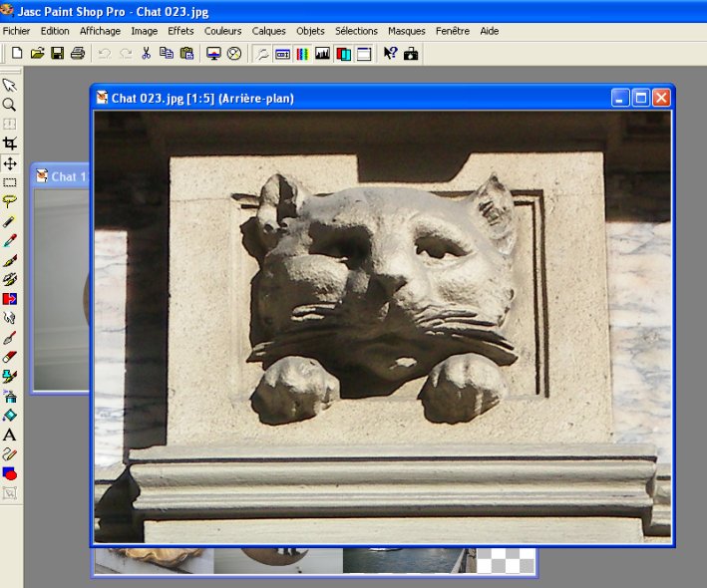Select the Text tool
Viewport: 707px width, 588px height.
pyautogui.click(x=9, y=435)
